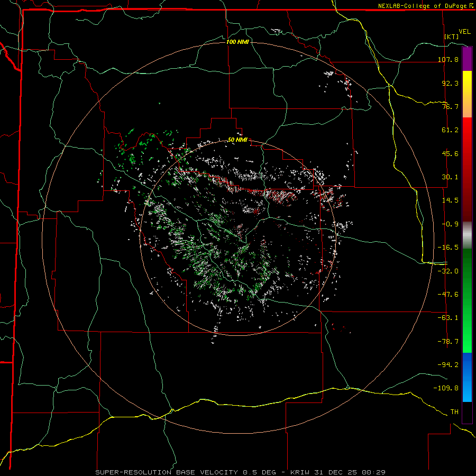Image resolution: width=476 pixels, height=476 pixels.
Task: Click the NEXLAB-College of DuPage label
Action: 423,6
